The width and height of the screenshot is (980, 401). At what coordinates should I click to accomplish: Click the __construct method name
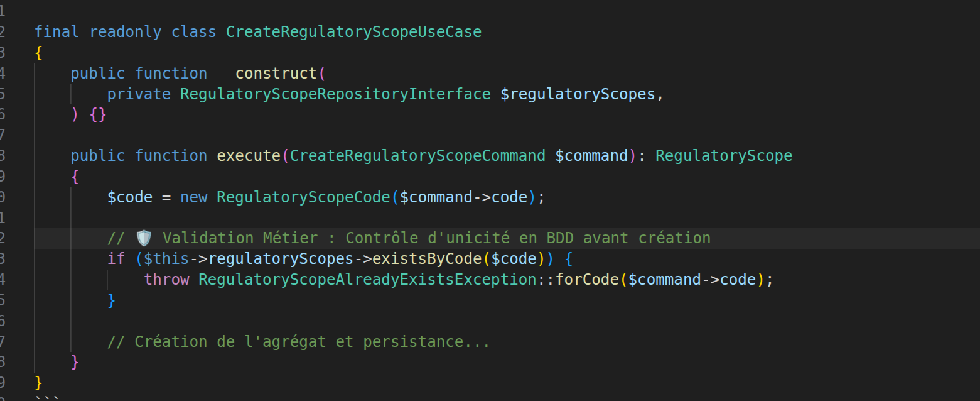267,74
